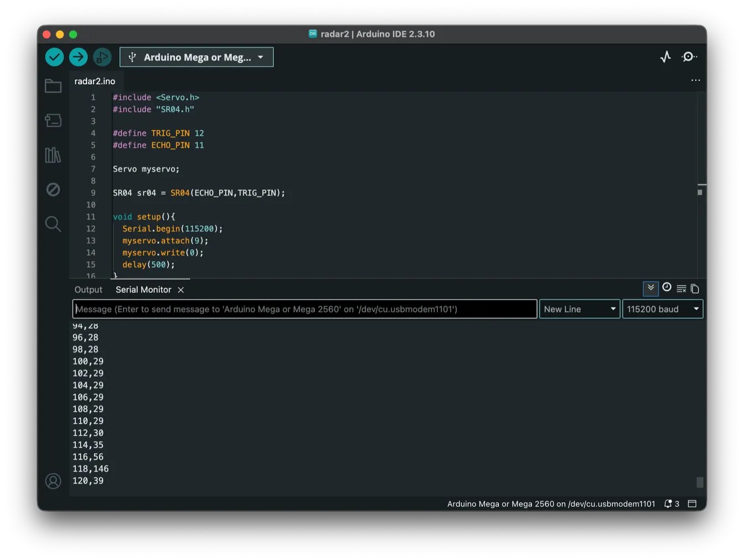Image resolution: width=744 pixels, height=560 pixels.
Task: Open the Library Manager sidebar panel
Action: coord(53,155)
